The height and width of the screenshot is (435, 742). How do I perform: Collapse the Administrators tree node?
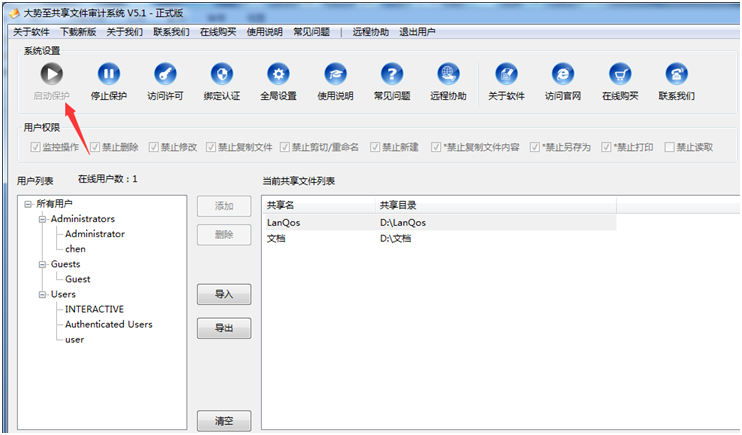[41, 219]
